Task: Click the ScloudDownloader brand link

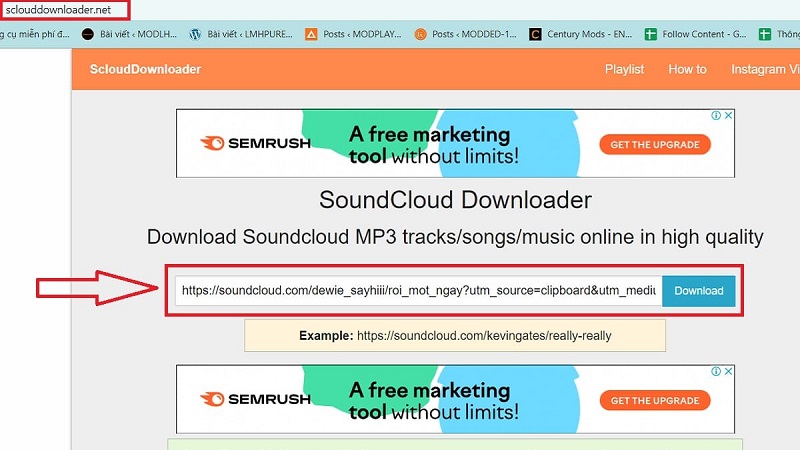Action: [143, 69]
